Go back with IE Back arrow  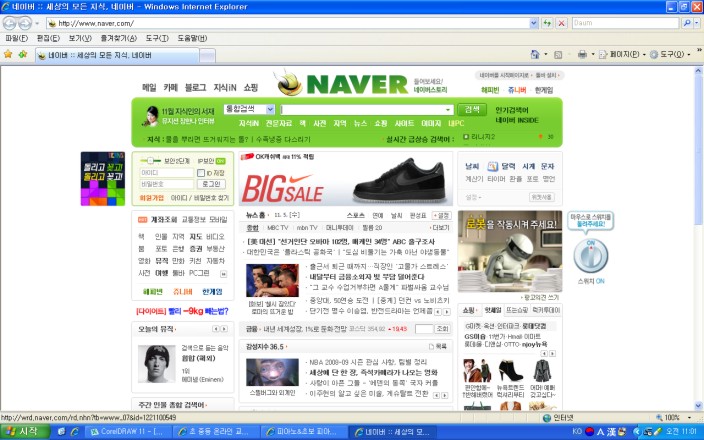(x=9, y=23)
